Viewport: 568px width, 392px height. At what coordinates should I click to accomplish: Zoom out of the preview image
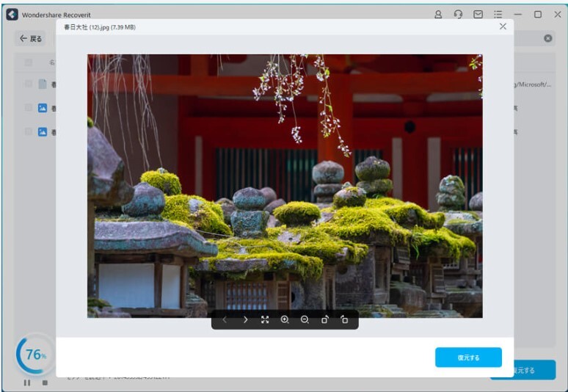tap(305, 320)
